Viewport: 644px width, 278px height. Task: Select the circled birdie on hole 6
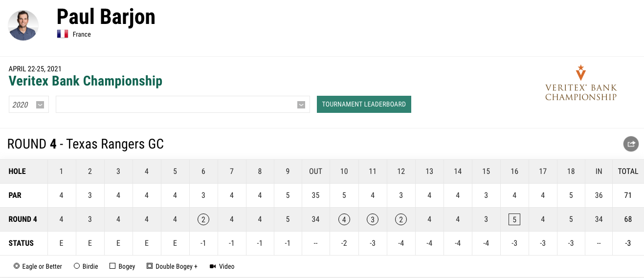(x=203, y=219)
